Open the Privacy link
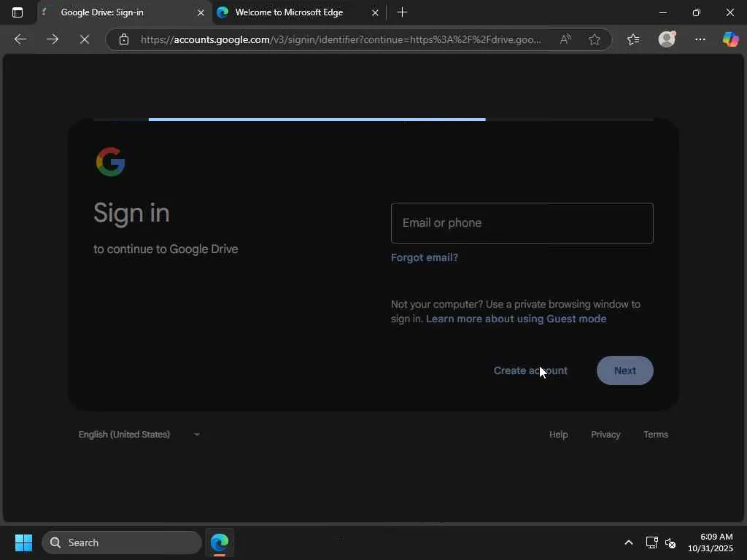747x560 pixels. click(x=605, y=435)
